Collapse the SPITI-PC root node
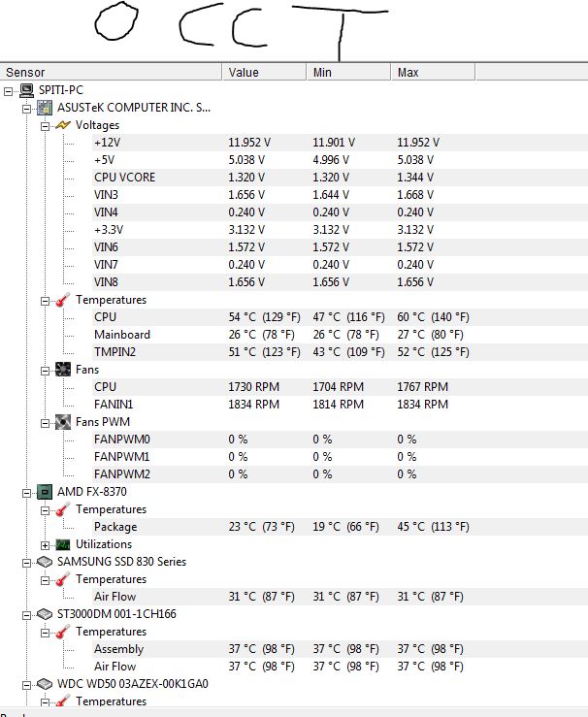 (8, 91)
